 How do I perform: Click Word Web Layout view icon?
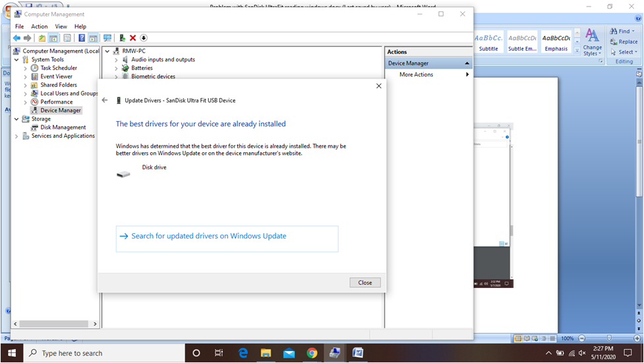535,339
